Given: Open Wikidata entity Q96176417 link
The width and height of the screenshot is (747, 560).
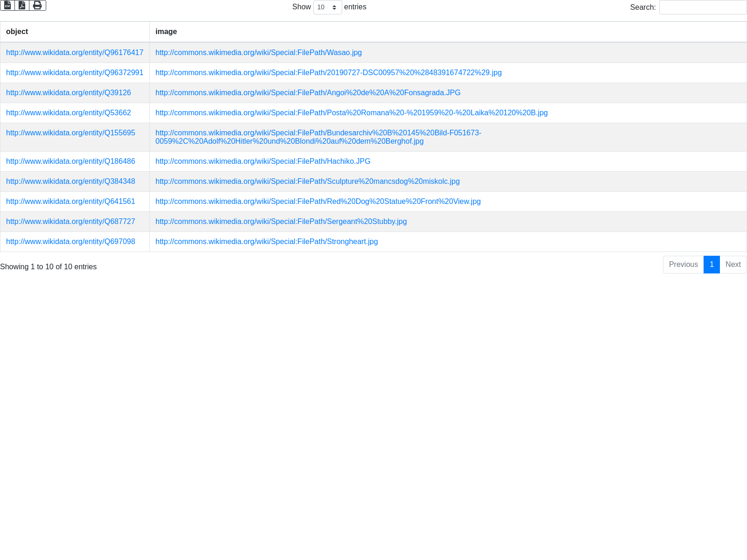Looking at the screenshot, I should (75, 53).
